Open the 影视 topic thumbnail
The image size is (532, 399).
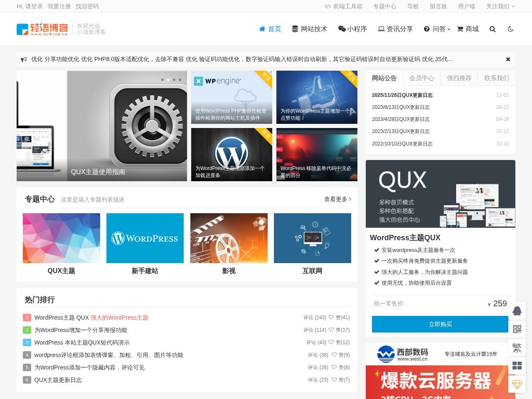(x=229, y=238)
